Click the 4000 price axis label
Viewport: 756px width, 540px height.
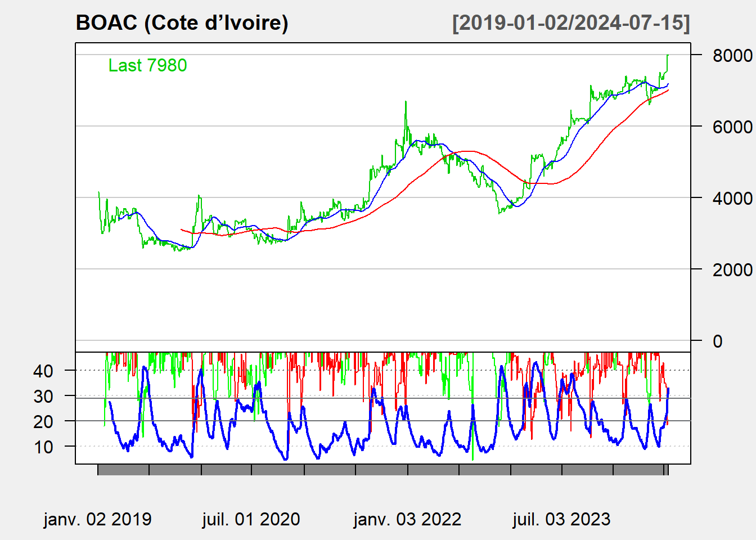click(732, 199)
